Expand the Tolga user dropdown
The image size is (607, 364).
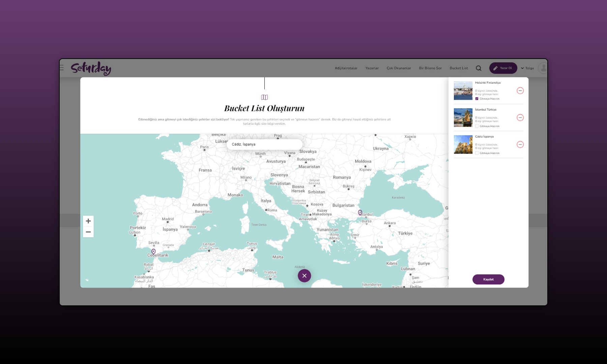tap(527, 68)
